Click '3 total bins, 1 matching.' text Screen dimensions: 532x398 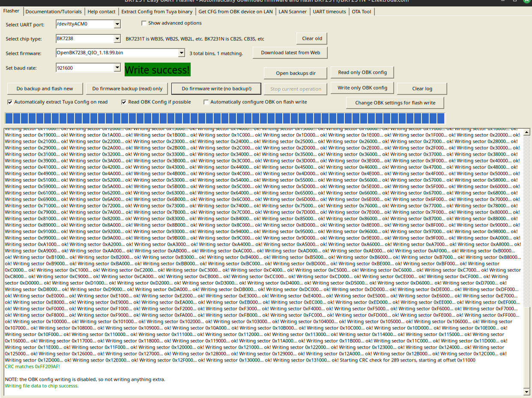pyautogui.click(x=216, y=54)
